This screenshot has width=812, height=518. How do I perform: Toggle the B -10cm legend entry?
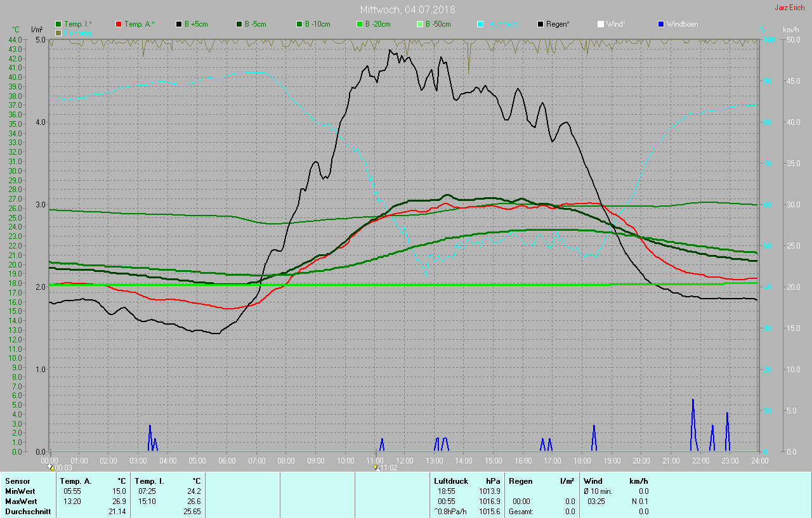(x=299, y=24)
